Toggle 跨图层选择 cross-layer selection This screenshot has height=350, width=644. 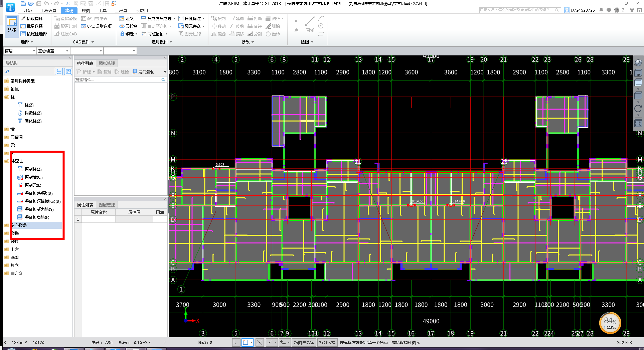[304, 342]
